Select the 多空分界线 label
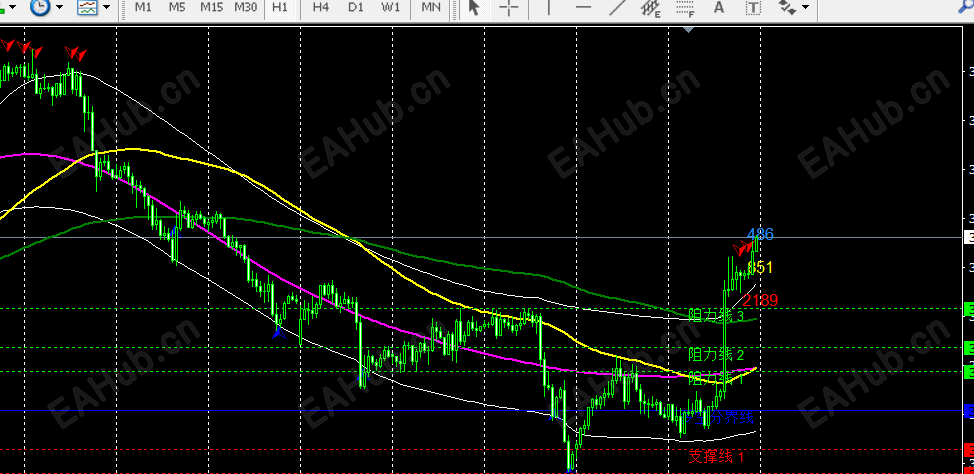Viewport: 974px width, 474px height. coord(721,417)
